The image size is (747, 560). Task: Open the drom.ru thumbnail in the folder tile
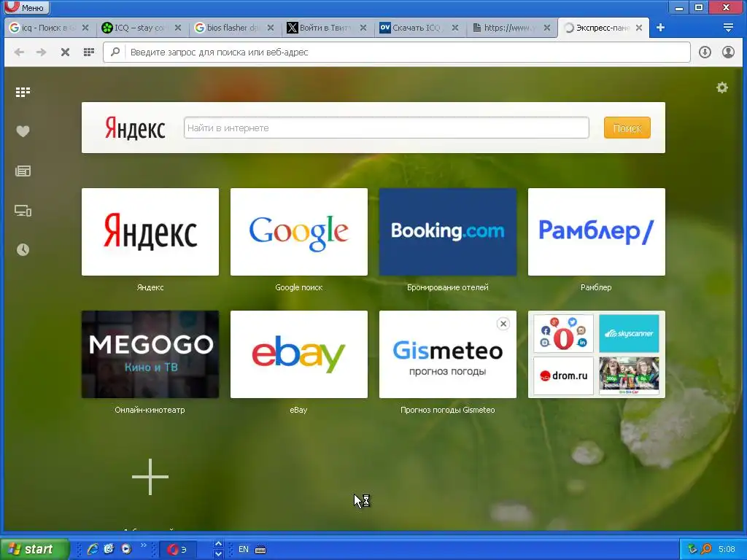(x=564, y=376)
